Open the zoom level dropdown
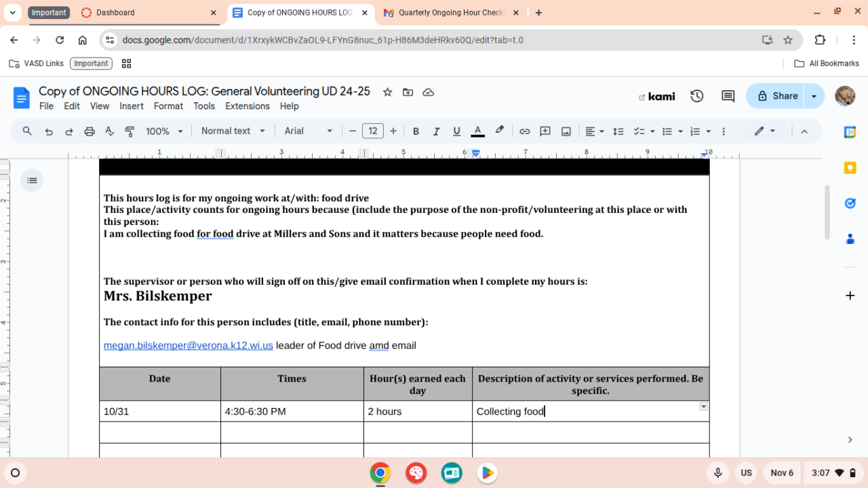Image resolution: width=868 pixels, height=488 pixels. 165,131
